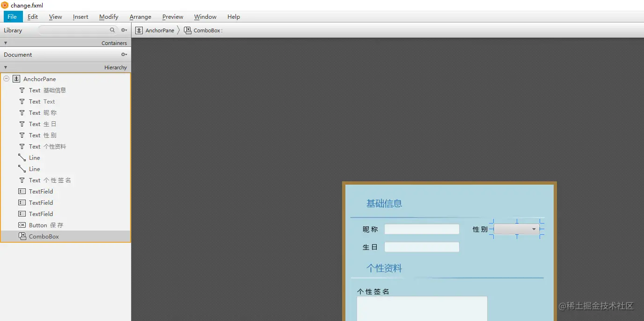Click the AnchorPane breadcrumb icon
This screenshot has height=321, width=644.
(x=139, y=30)
